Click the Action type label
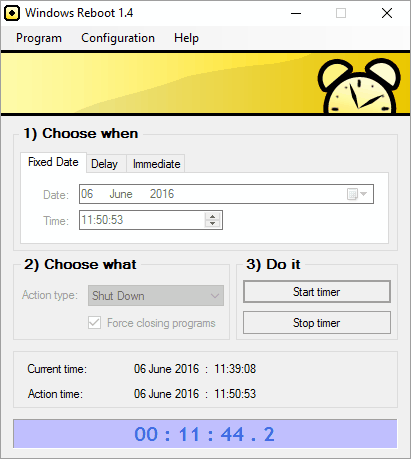 (50, 295)
